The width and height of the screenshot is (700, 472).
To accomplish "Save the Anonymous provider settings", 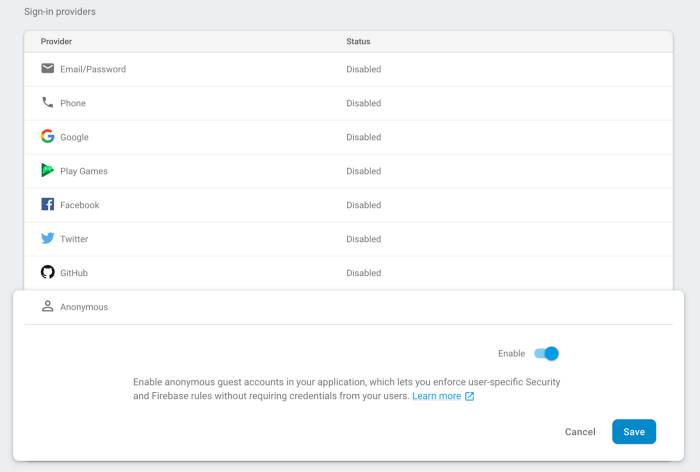I will click(x=634, y=431).
